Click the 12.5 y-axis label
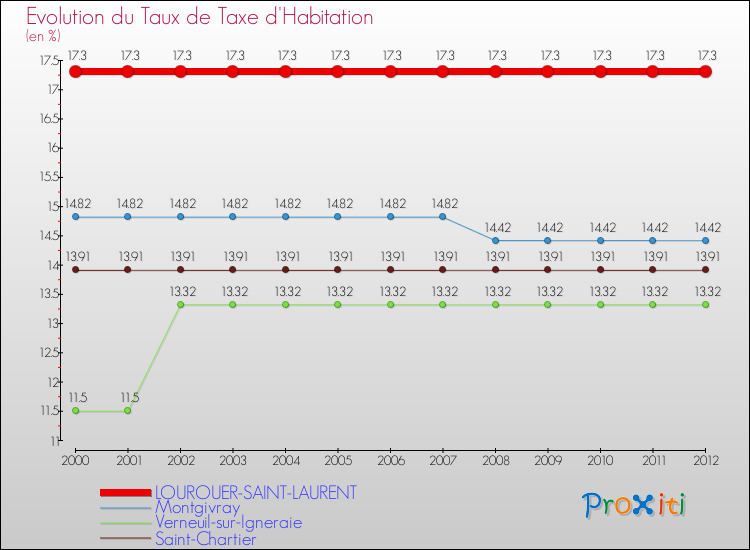This screenshot has height=550, width=750. pos(49,353)
